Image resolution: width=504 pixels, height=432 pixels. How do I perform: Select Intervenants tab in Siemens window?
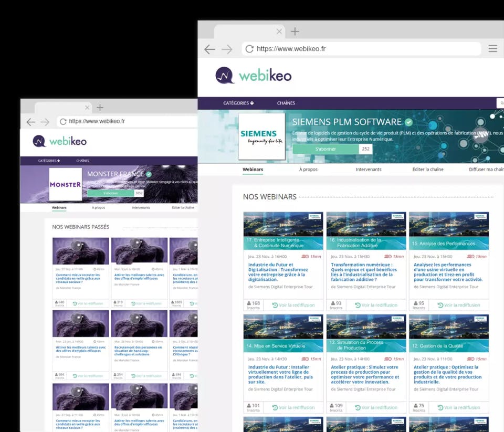[x=369, y=170]
